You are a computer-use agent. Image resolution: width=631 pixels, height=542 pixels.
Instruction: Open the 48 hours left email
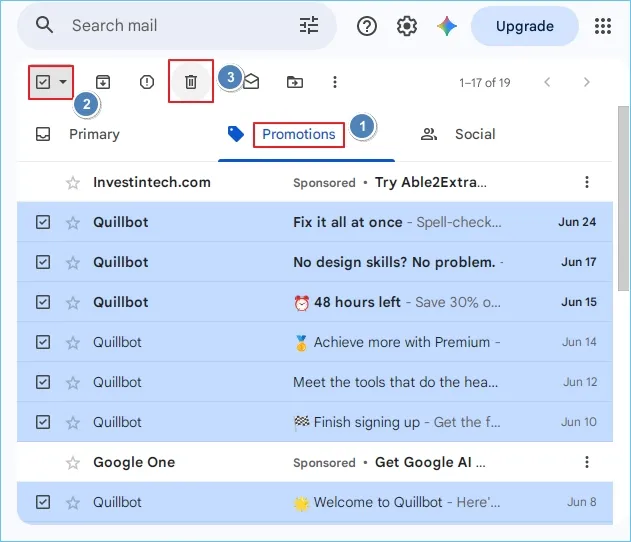point(315,302)
